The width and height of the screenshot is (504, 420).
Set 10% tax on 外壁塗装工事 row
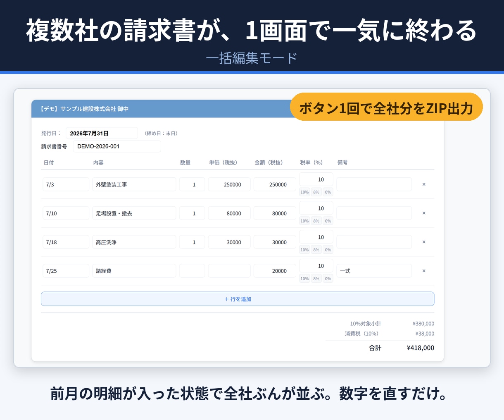click(304, 192)
